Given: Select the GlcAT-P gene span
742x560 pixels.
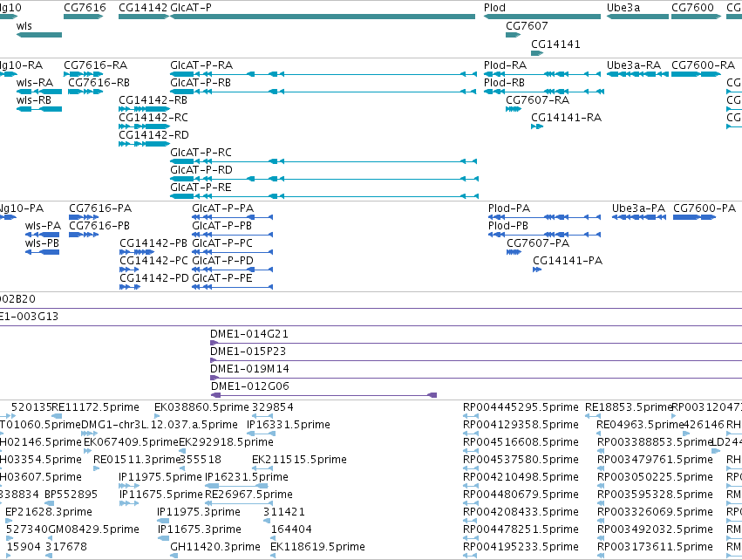Looking at the screenshot, I should (x=323, y=17).
